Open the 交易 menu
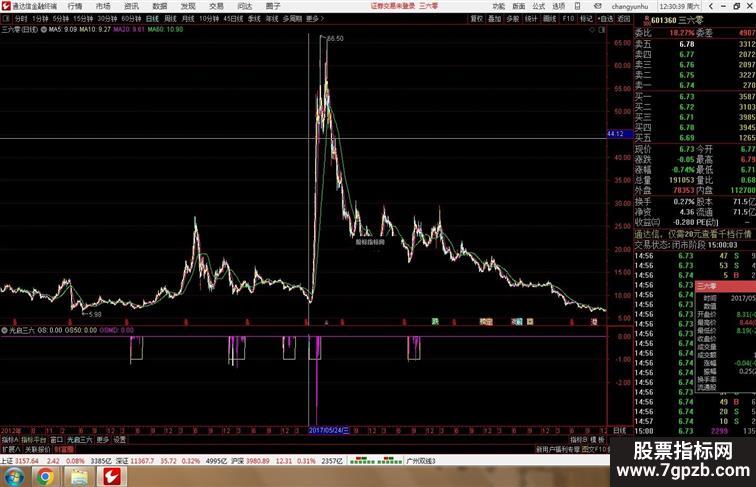The height and width of the screenshot is (487, 756). (x=216, y=6)
